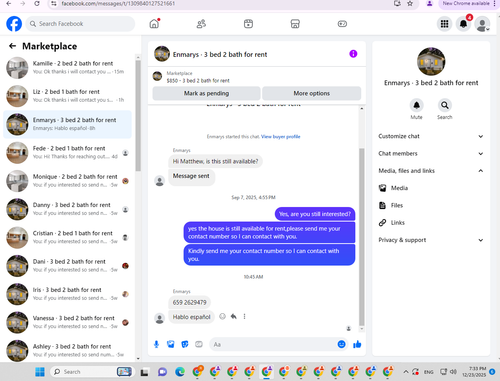Viewport: 500px width, 381px height.
Task: Toggle conversation information purple icon
Action: 353,54
